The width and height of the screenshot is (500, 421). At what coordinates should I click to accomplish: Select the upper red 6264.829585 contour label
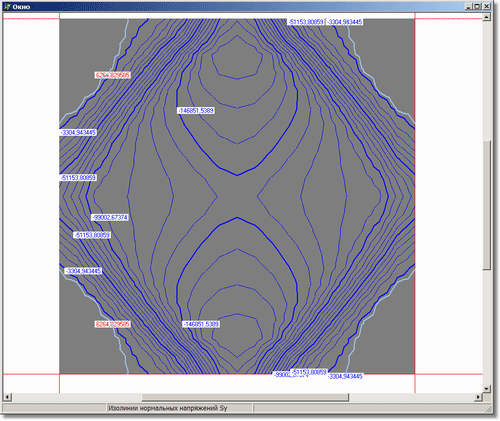[112, 75]
